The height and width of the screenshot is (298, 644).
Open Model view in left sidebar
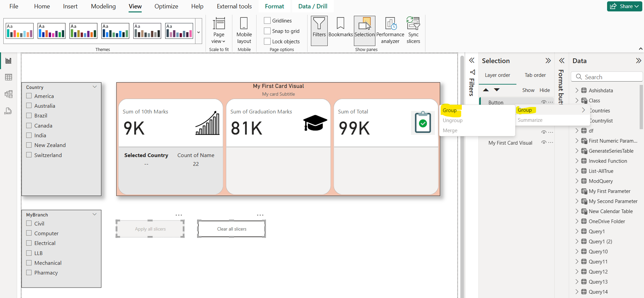pyautogui.click(x=8, y=94)
